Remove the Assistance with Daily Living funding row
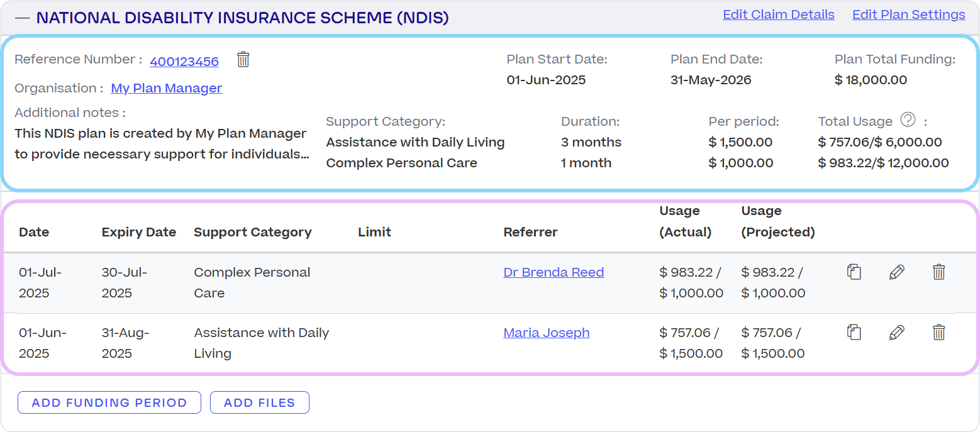Screen dimensions: 980x432 pyautogui.click(x=938, y=333)
